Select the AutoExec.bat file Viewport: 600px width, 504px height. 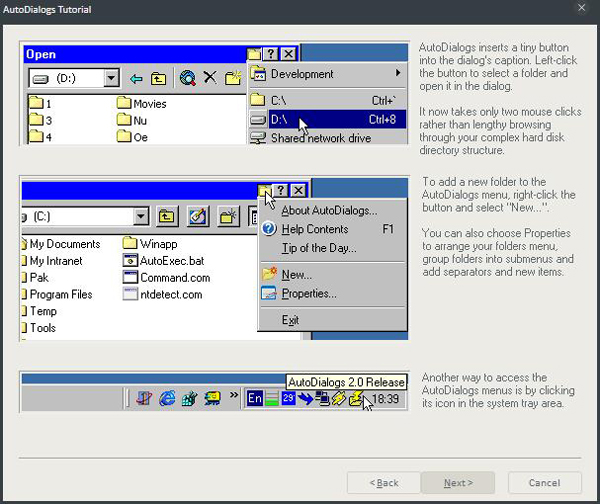(x=163, y=261)
